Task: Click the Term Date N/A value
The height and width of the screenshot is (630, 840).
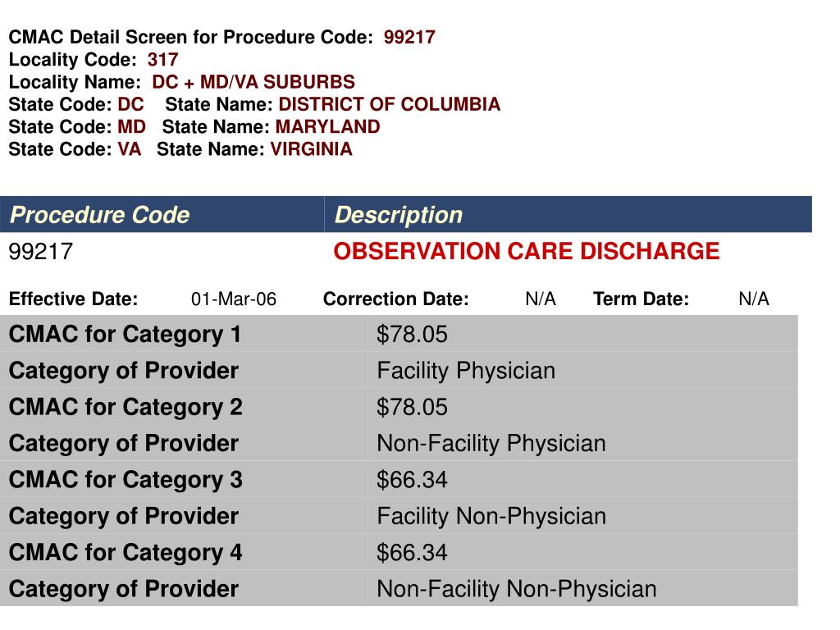Action: pos(754,299)
